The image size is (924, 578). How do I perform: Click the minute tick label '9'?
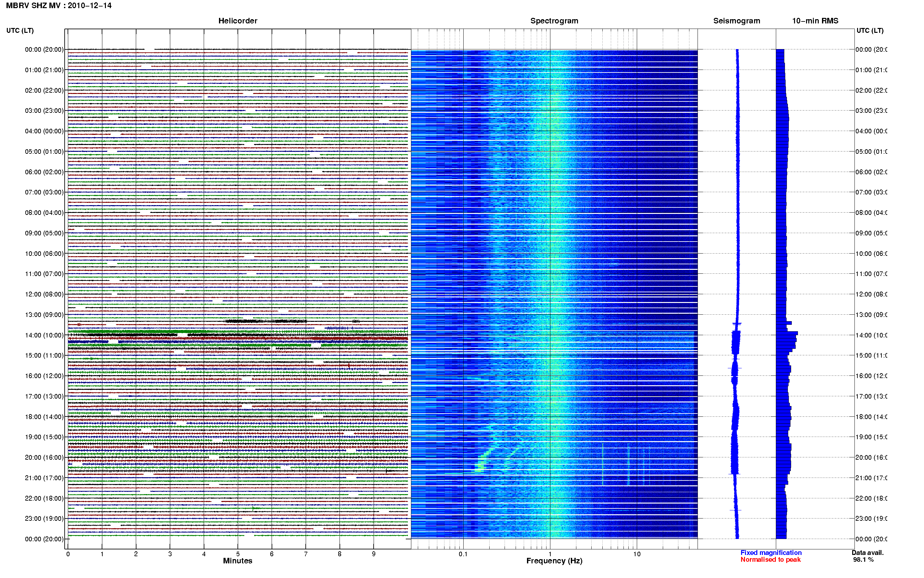[x=374, y=554]
